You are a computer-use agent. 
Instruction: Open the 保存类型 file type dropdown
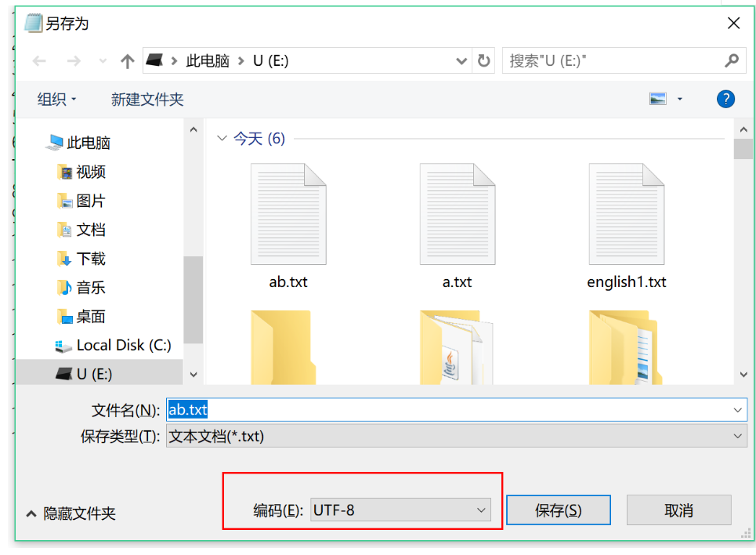737,436
